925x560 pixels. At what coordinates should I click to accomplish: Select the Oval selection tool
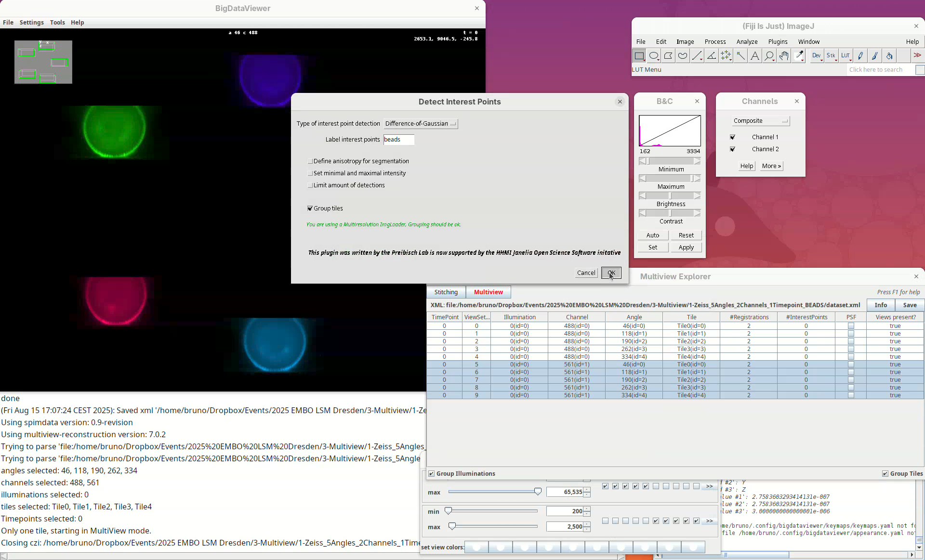tap(654, 56)
